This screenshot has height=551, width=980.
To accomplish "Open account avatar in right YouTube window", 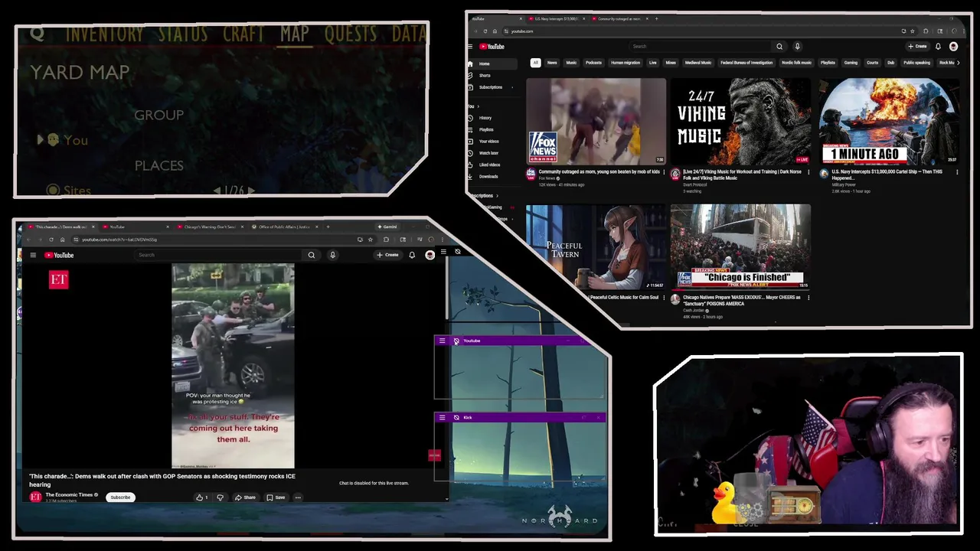I will [x=953, y=47].
